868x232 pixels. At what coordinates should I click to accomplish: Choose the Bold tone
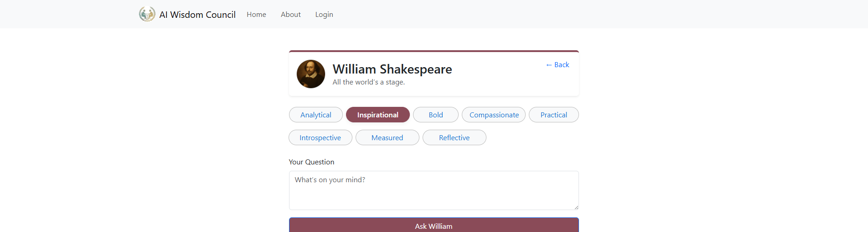point(435,115)
